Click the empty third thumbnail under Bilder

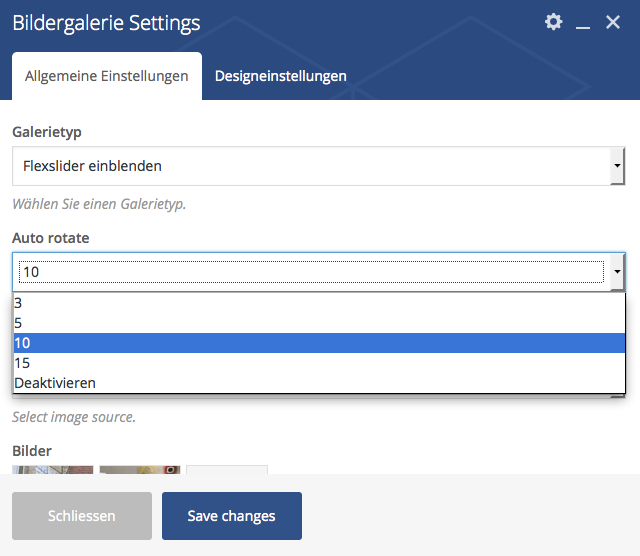tap(227, 469)
